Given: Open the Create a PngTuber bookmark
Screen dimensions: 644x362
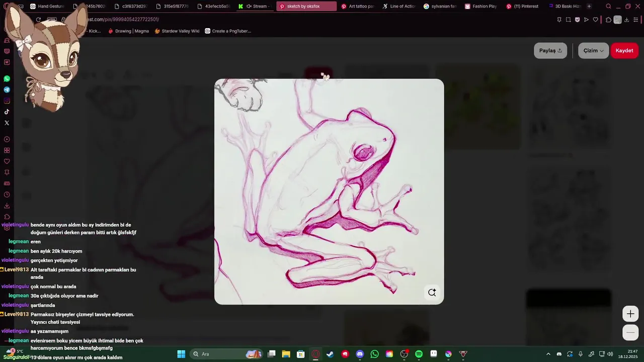Looking at the screenshot, I should pos(228,31).
